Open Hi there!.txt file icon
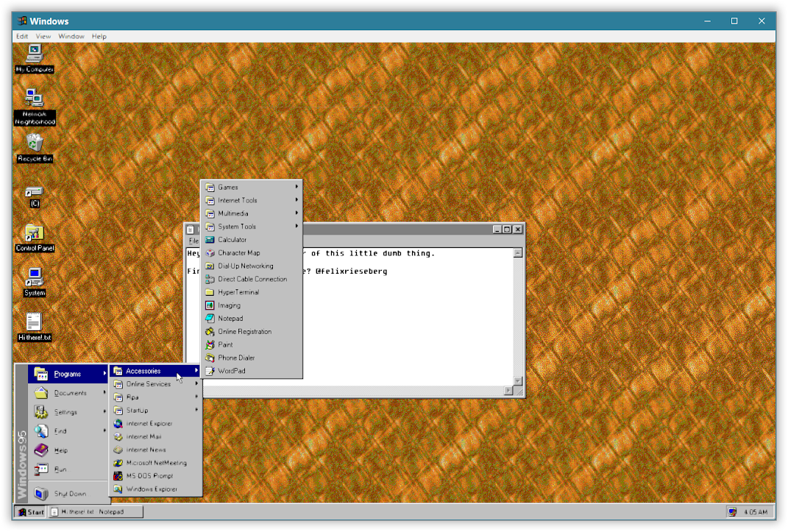The image size is (788, 532). coord(34,327)
